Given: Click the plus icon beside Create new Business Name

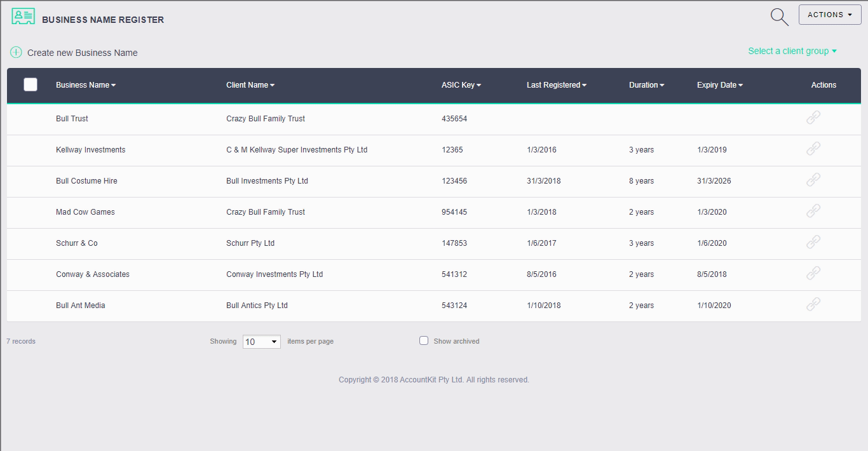Looking at the screenshot, I should tap(16, 53).
